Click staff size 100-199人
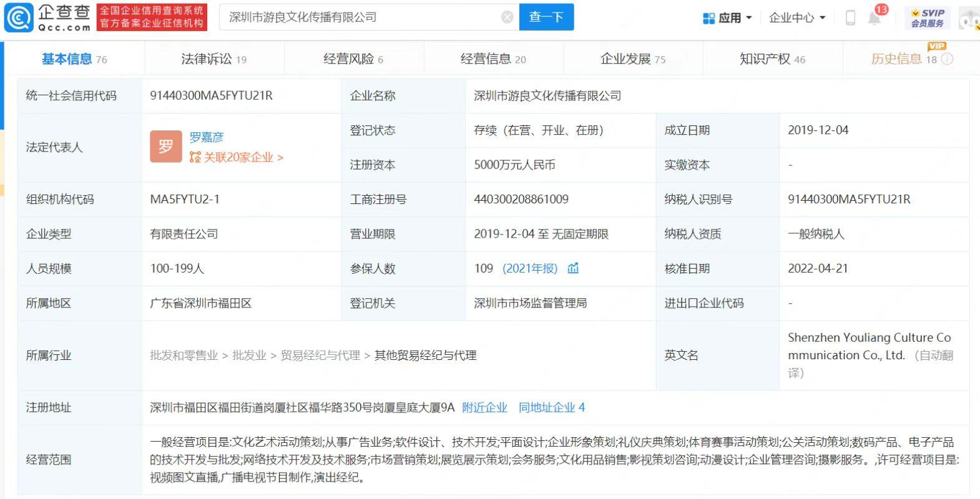Viewport: 980px width, 499px height. point(177,269)
